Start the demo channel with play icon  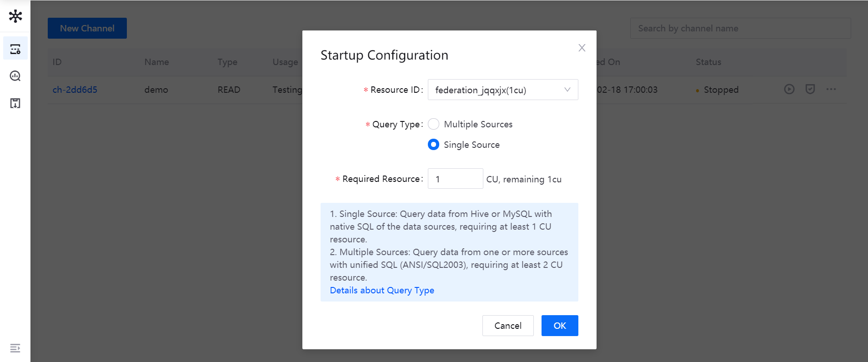click(789, 89)
